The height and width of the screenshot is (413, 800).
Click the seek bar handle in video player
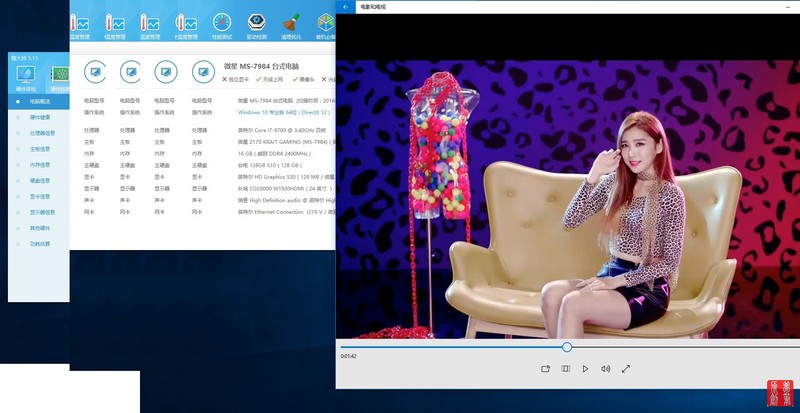(567, 347)
